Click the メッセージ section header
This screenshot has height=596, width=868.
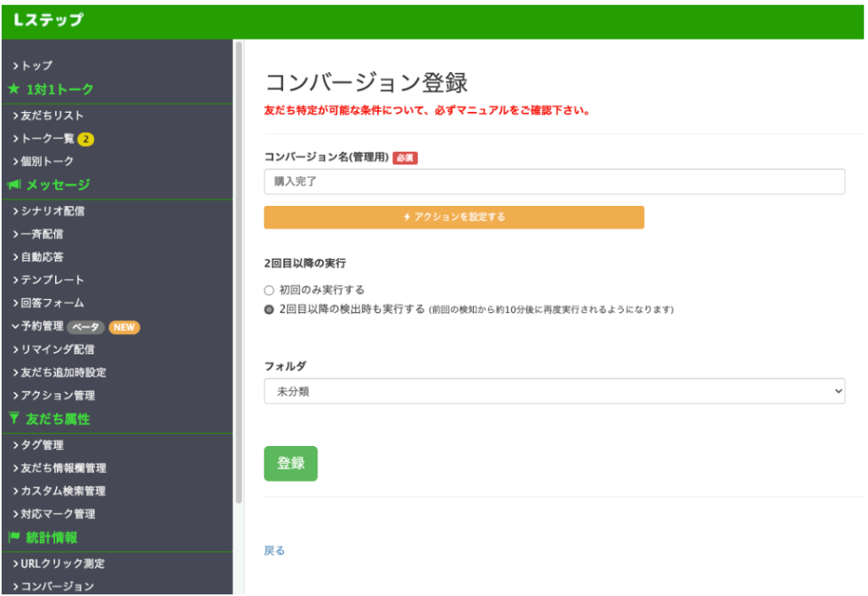(58, 185)
